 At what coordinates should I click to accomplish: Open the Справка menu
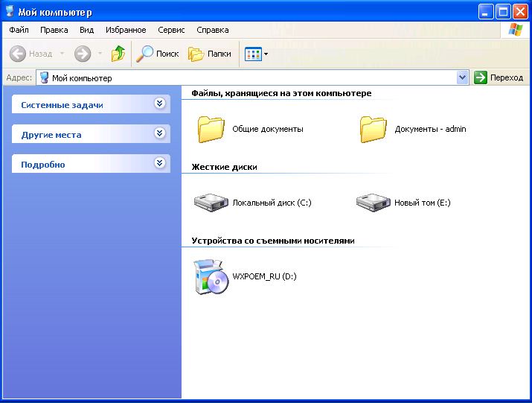213,30
